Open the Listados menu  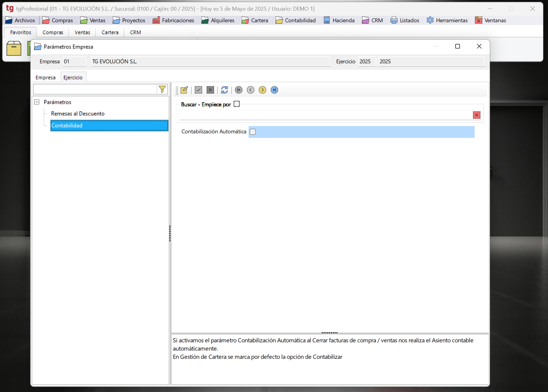tap(405, 20)
